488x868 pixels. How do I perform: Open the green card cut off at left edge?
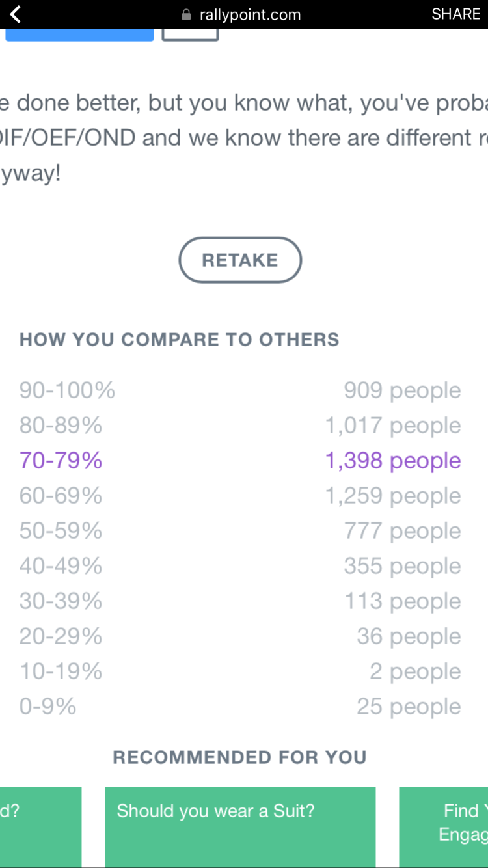(40, 826)
